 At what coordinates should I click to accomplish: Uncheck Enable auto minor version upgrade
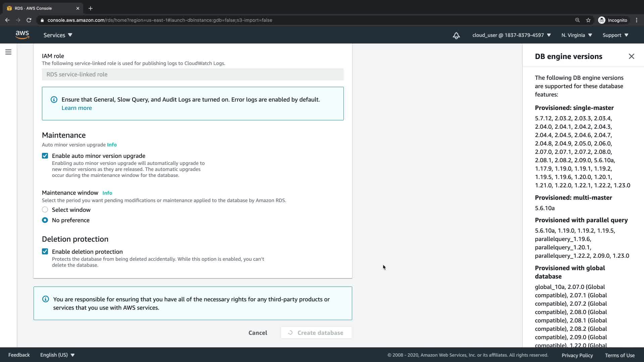tap(45, 156)
